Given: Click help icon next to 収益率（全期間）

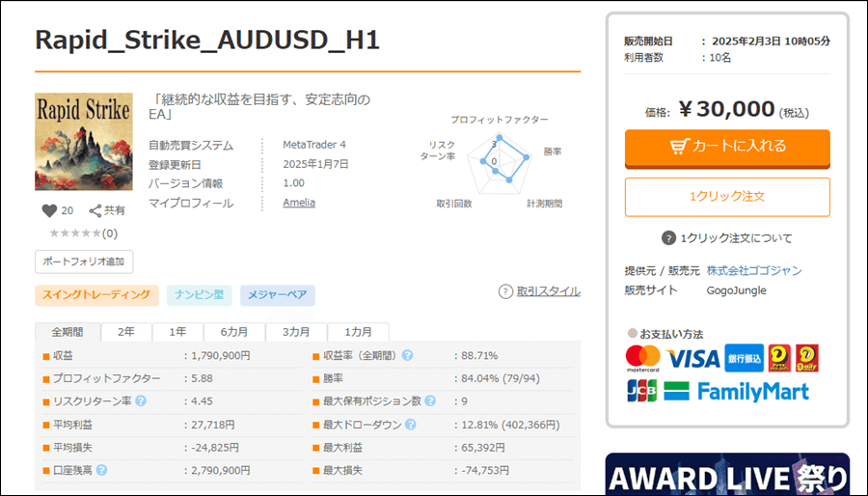Looking at the screenshot, I should pyautogui.click(x=407, y=355).
